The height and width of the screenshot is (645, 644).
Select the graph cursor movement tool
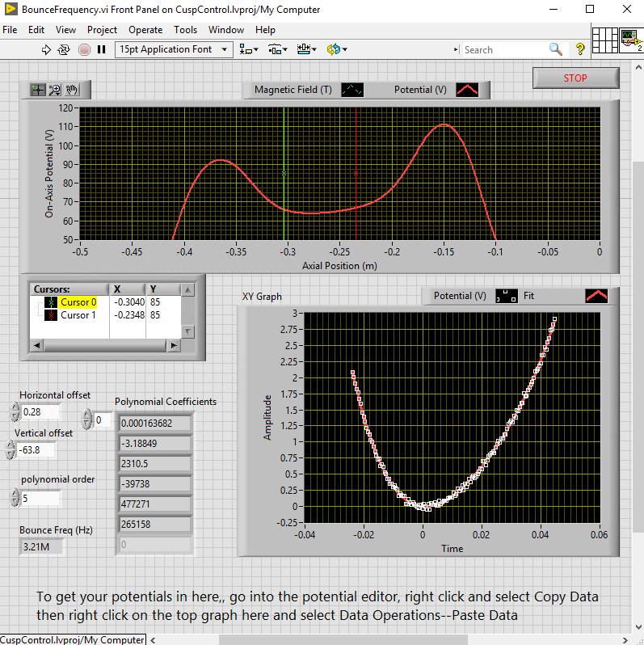pyautogui.click(x=38, y=90)
